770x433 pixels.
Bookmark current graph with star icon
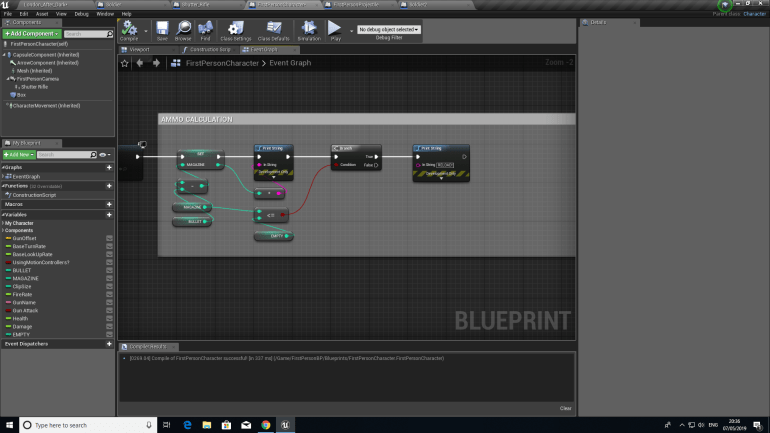[125, 63]
